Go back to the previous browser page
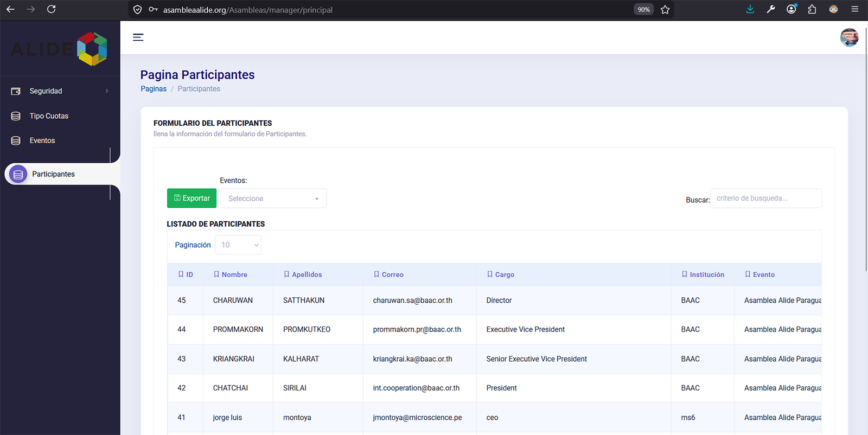The width and height of the screenshot is (868, 435). pos(10,9)
